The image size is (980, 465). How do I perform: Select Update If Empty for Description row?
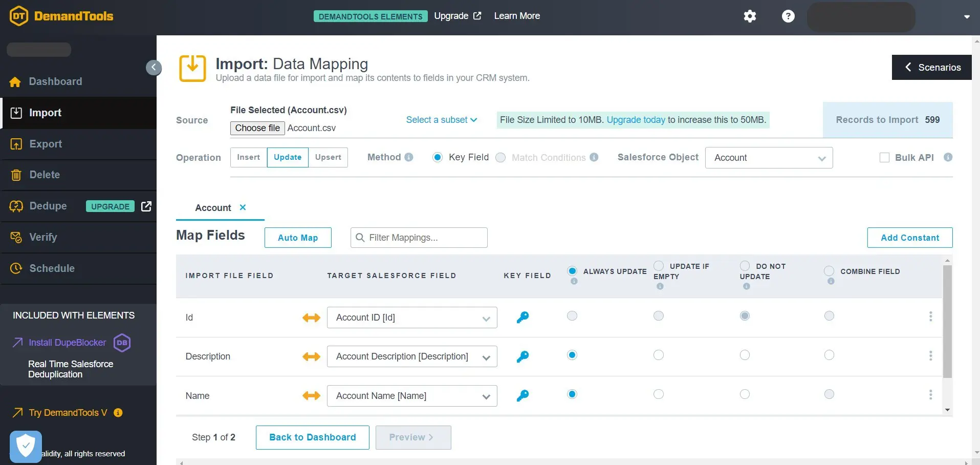pyautogui.click(x=659, y=355)
